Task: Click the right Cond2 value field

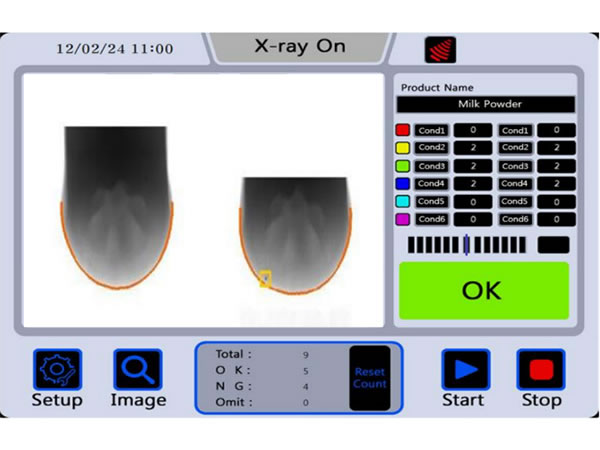Action: click(556, 148)
